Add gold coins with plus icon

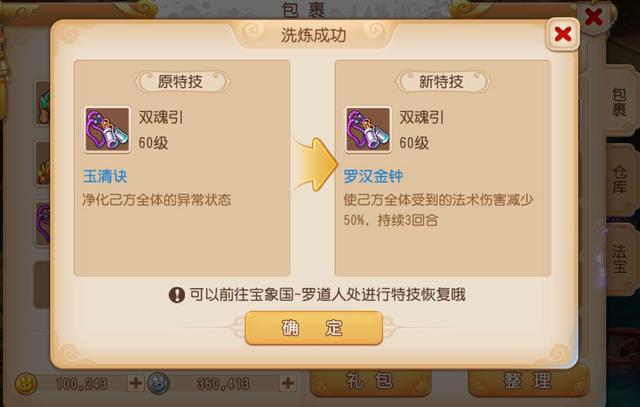coord(136,383)
